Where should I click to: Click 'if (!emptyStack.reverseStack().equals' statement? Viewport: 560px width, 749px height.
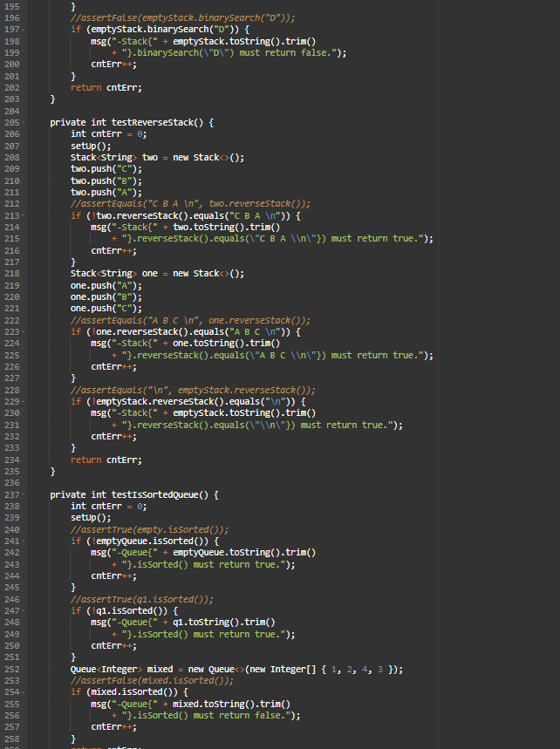coord(188,402)
